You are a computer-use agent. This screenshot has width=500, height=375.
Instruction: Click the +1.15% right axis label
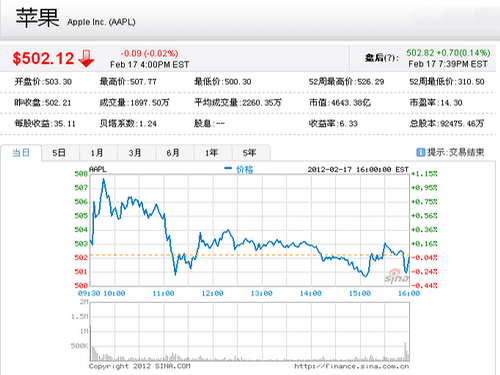424,174
